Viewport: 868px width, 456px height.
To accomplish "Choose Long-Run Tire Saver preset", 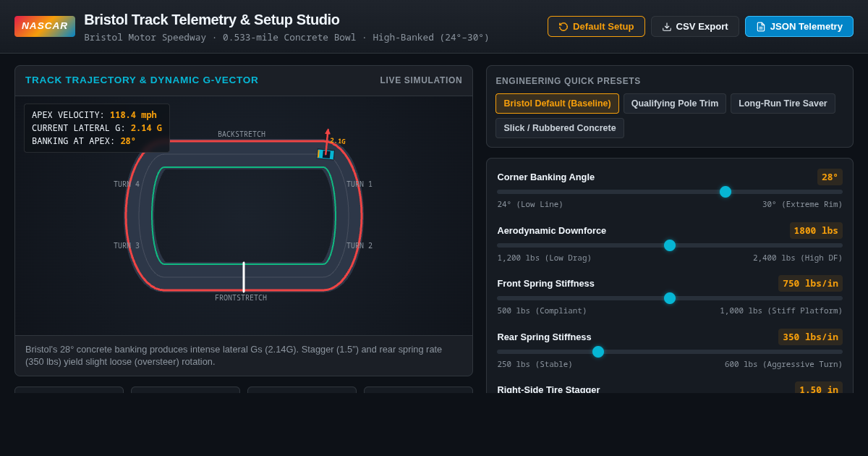I will point(783,104).
